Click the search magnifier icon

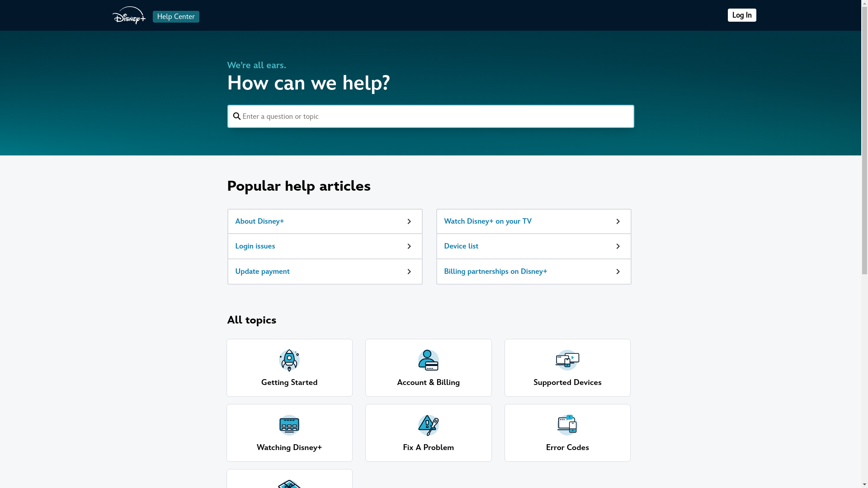tap(236, 116)
